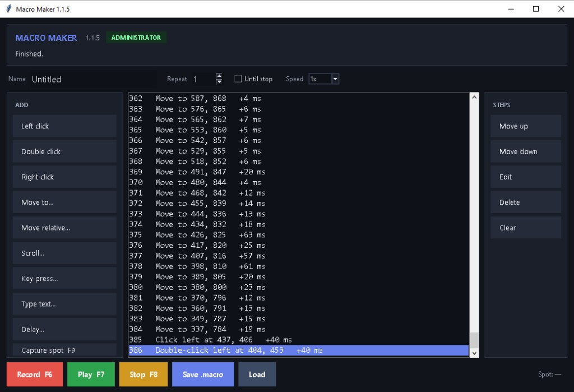Clear all steps
574x392 pixels.
click(526, 228)
